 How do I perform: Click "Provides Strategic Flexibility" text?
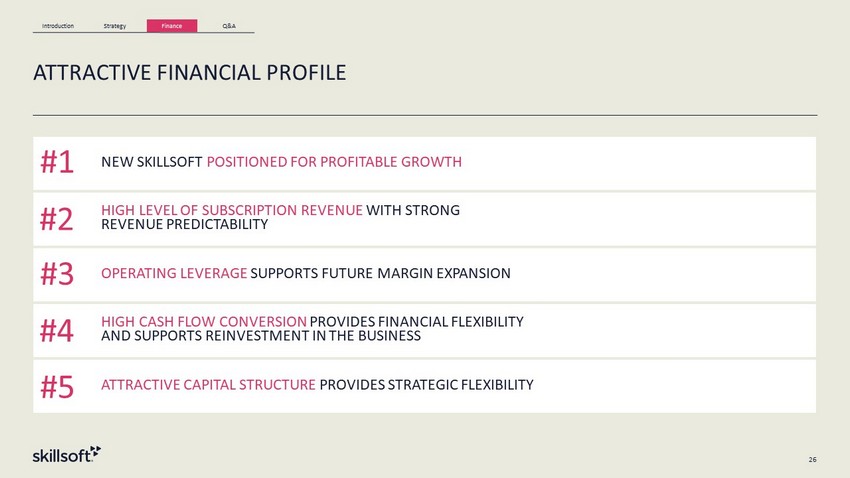[426, 385]
